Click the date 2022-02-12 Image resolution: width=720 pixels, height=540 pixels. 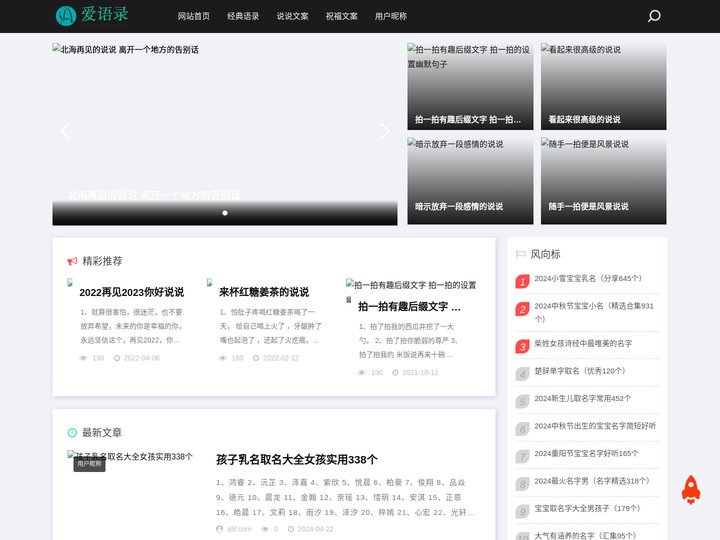(x=281, y=358)
